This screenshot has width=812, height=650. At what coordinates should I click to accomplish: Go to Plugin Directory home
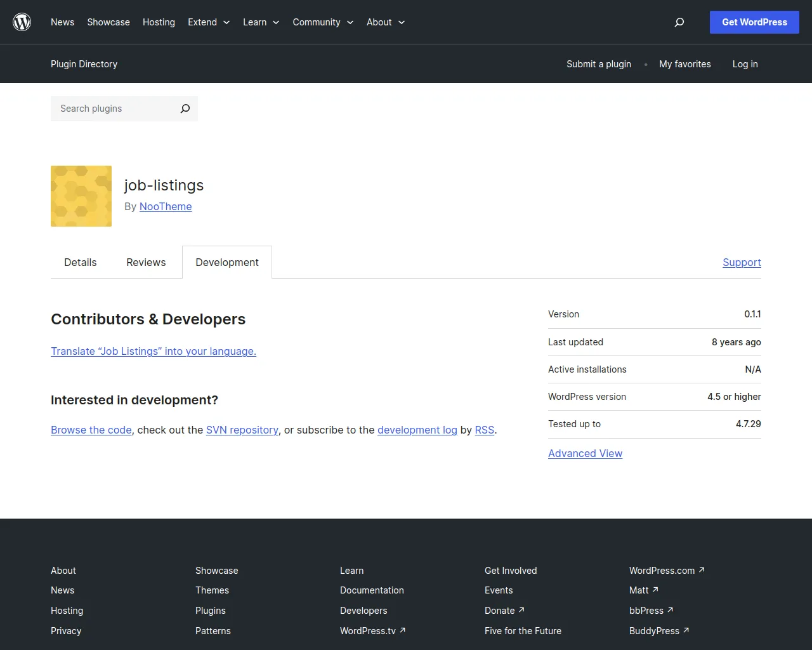click(x=84, y=64)
